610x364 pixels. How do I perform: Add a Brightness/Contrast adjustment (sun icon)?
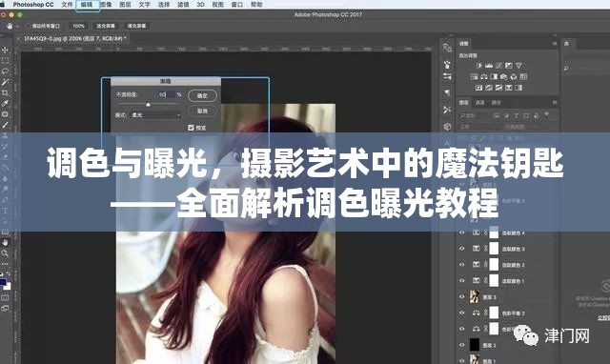click(x=478, y=66)
